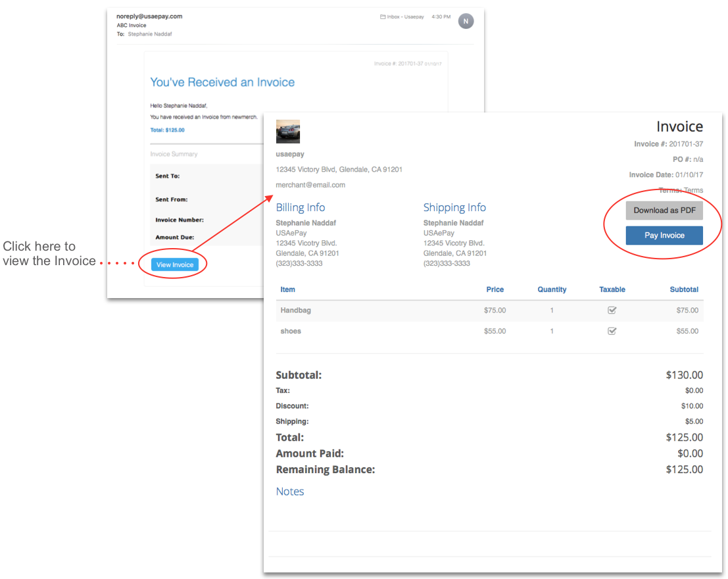Toggle the Taxable checkbox for Handbag
The height and width of the screenshot is (579, 728).
(x=612, y=311)
